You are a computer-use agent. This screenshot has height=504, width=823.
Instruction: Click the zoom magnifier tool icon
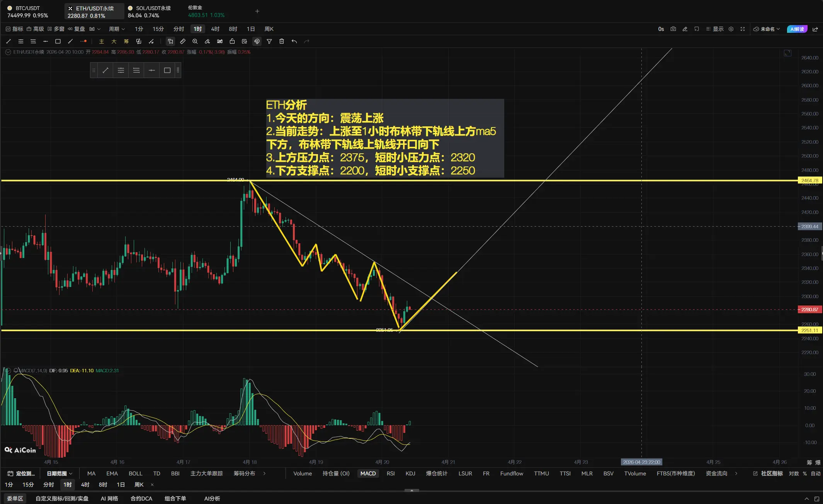195,41
